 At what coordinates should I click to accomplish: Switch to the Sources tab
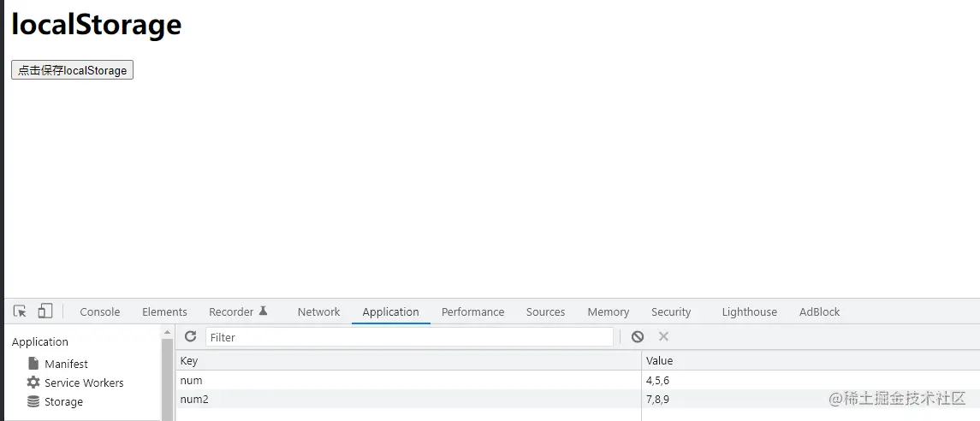point(545,311)
